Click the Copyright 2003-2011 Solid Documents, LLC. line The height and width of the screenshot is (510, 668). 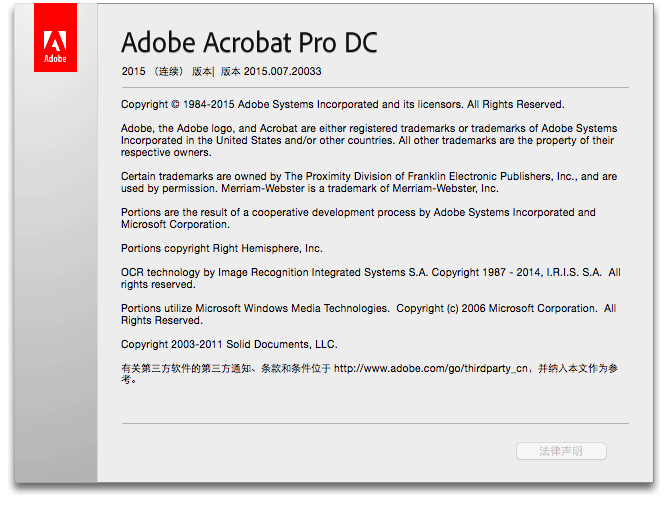click(x=229, y=344)
